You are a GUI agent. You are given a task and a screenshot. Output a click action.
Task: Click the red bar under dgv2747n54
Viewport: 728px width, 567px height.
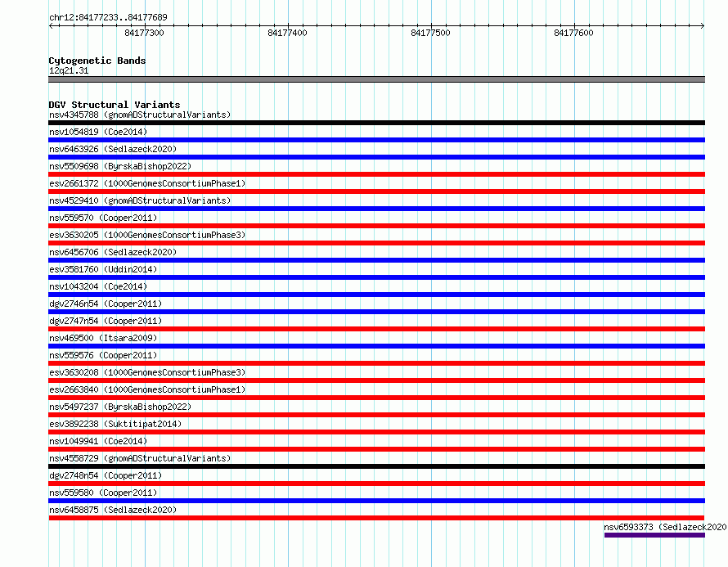click(376, 329)
